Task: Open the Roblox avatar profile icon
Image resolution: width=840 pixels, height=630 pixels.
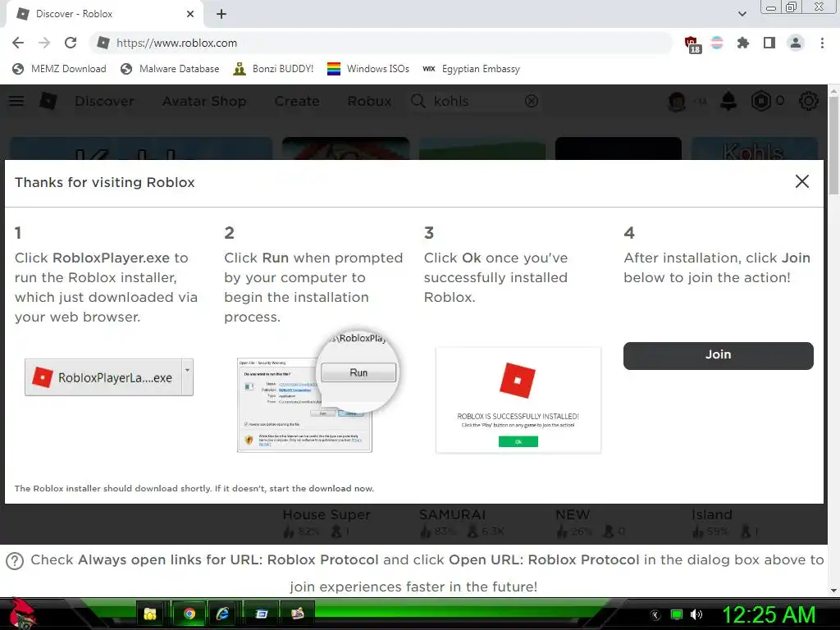Action: coord(677,101)
